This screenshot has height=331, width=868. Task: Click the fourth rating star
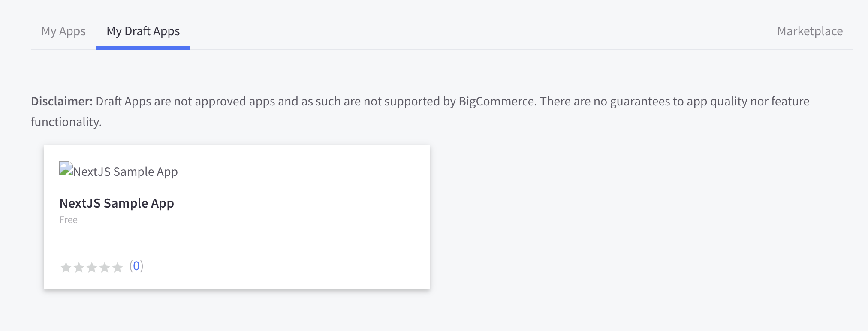point(105,268)
